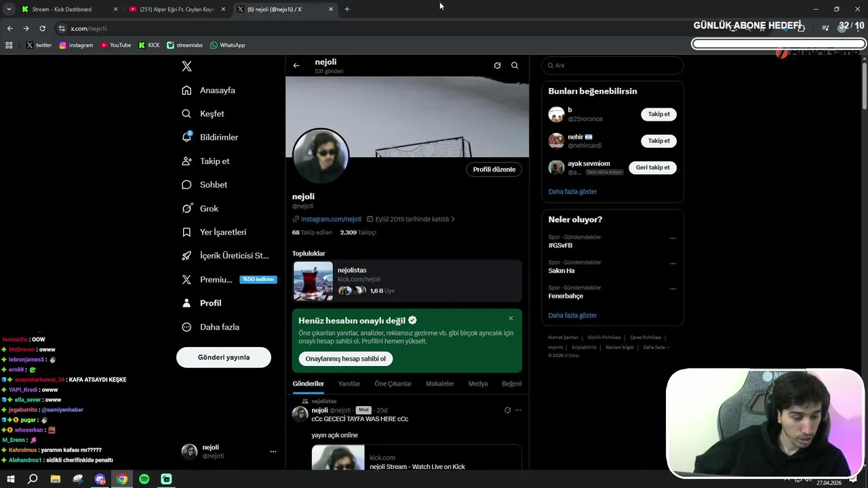Open the streamlabs bookmark
Image resolution: width=868 pixels, height=488 pixels.
click(x=184, y=45)
